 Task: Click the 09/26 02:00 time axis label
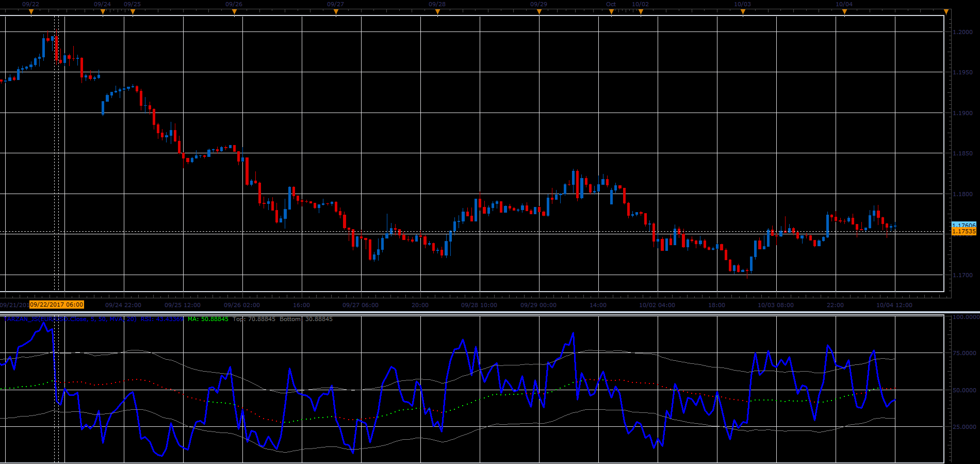(x=242, y=305)
